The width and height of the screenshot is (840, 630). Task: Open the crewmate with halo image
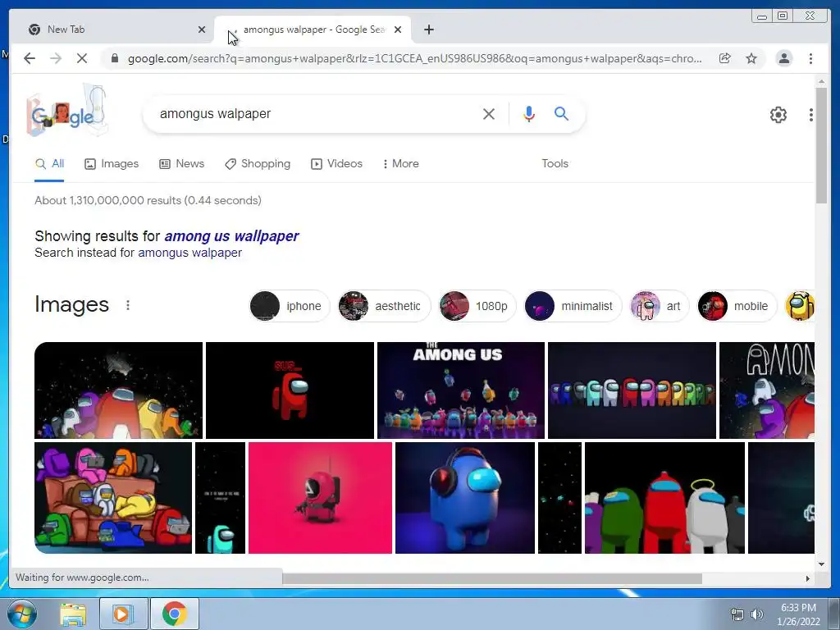tap(664, 498)
